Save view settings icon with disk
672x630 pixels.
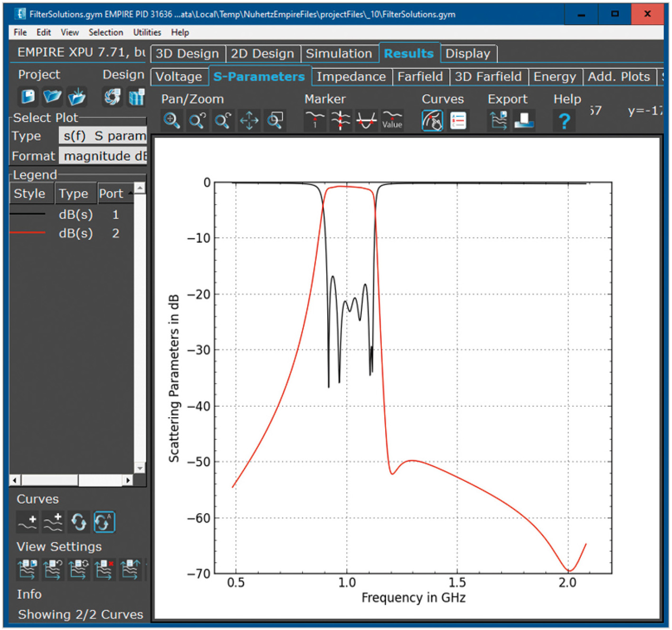click(27, 569)
